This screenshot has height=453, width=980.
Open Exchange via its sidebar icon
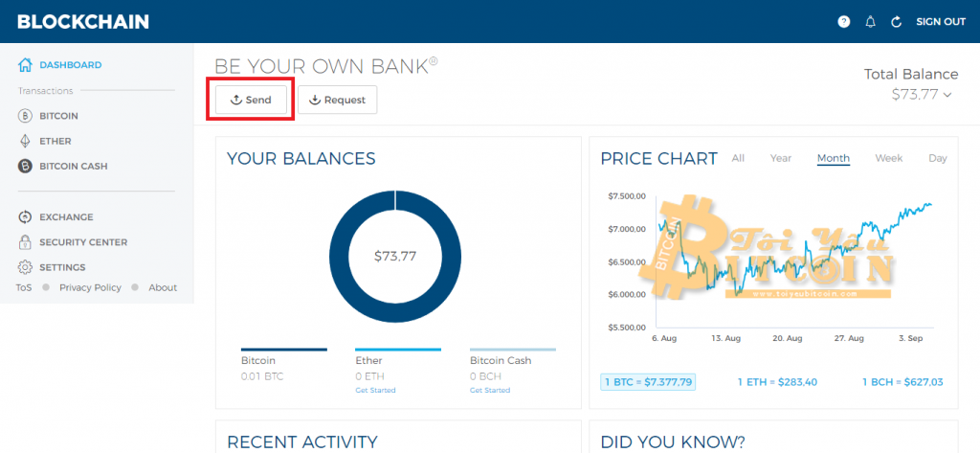tap(25, 217)
